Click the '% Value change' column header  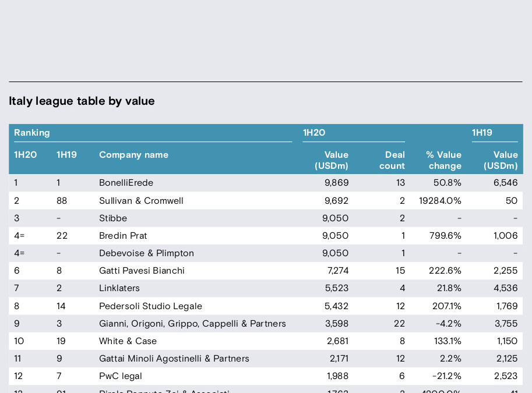click(x=444, y=160)
